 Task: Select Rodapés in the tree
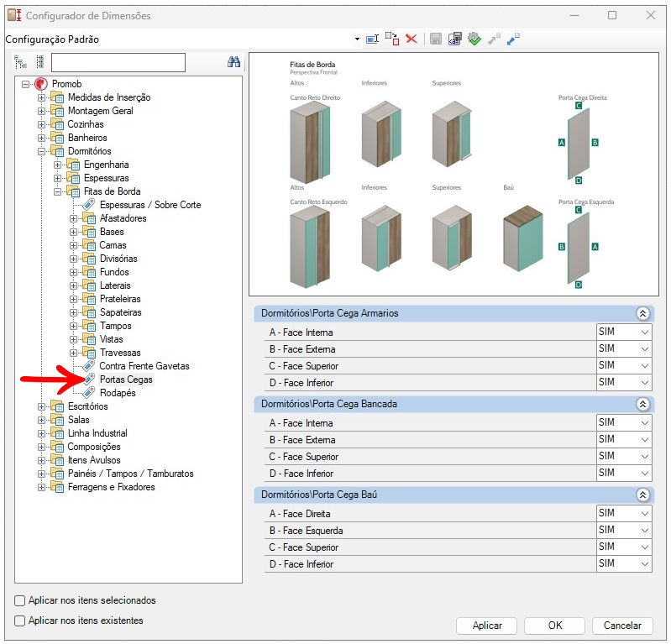click(x=117, y=393)
